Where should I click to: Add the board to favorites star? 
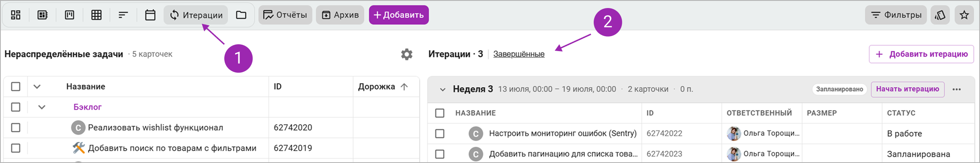(x=964, y=15)
